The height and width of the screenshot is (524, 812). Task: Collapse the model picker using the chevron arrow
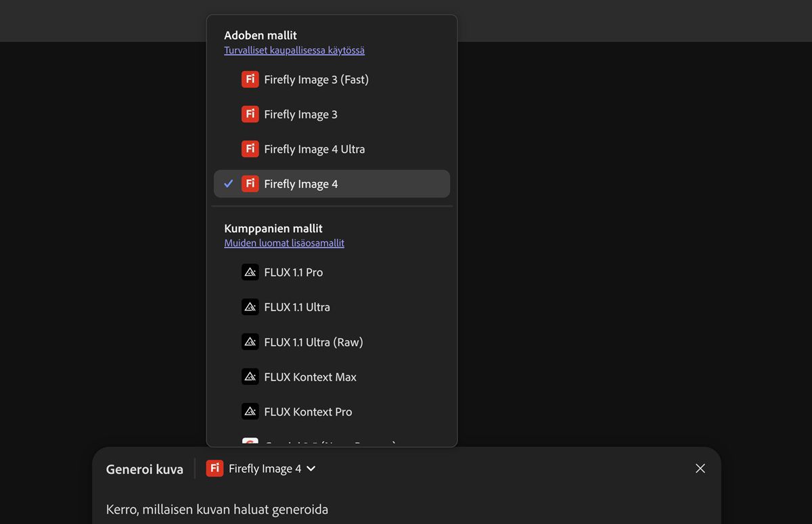[311, 469]
